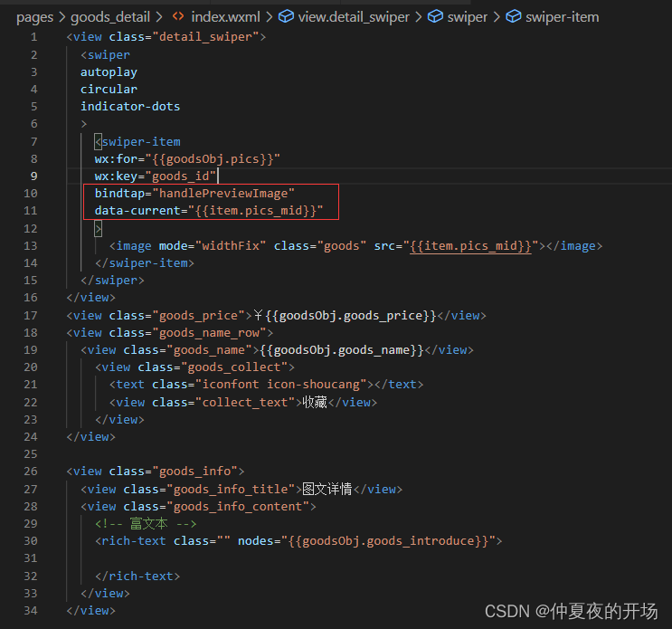Viewport: 672px width, 629px height.
Task: Click the wxml file icon in the breadcrumb
Action: [x=178, y=16]
